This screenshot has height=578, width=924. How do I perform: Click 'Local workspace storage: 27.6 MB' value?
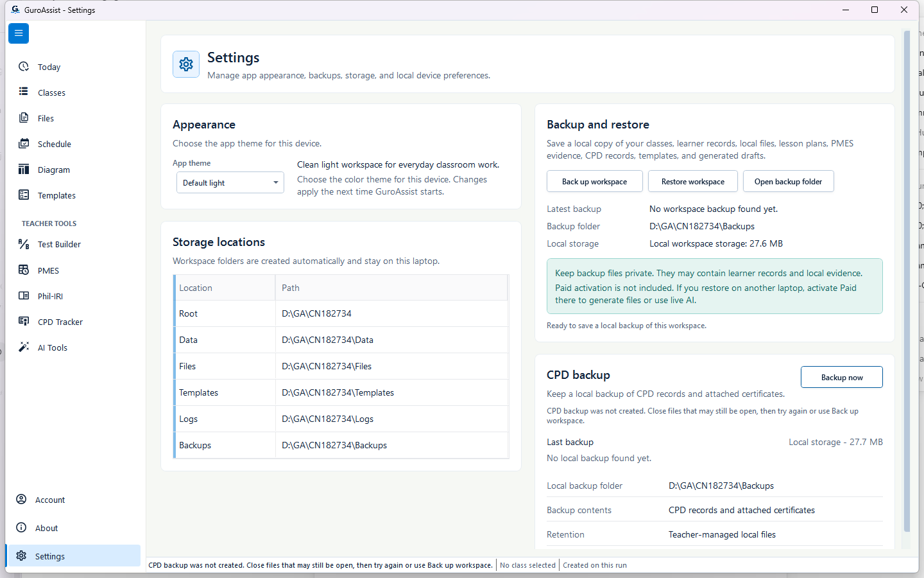(x=716, y=243)
